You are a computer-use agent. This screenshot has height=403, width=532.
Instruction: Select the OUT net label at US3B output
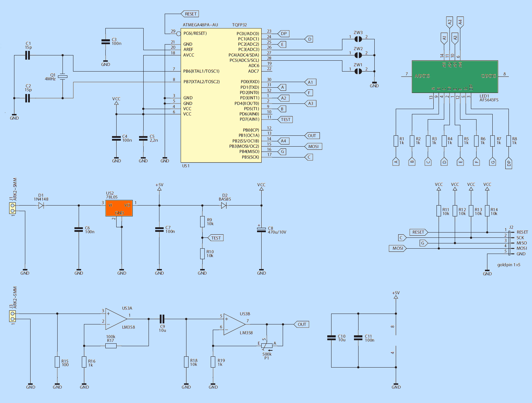[301, 324]
